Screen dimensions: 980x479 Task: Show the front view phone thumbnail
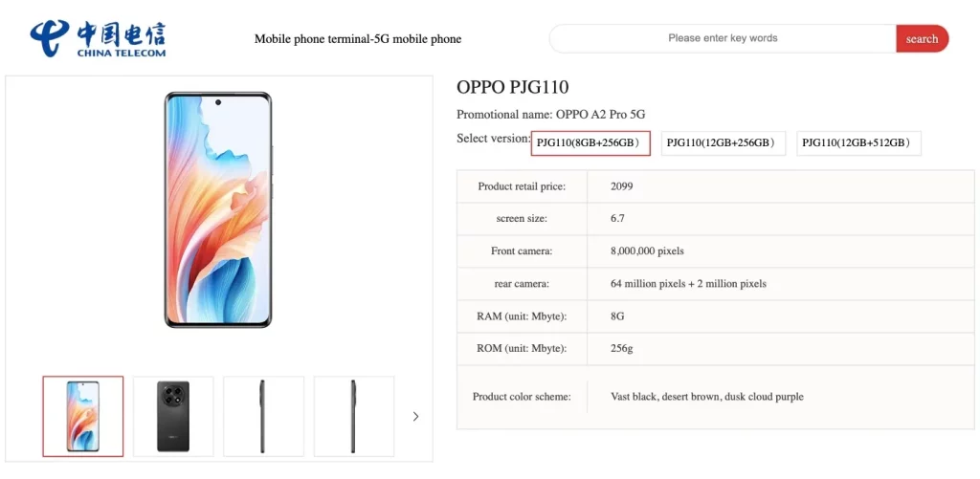click(x=83, y=416)
